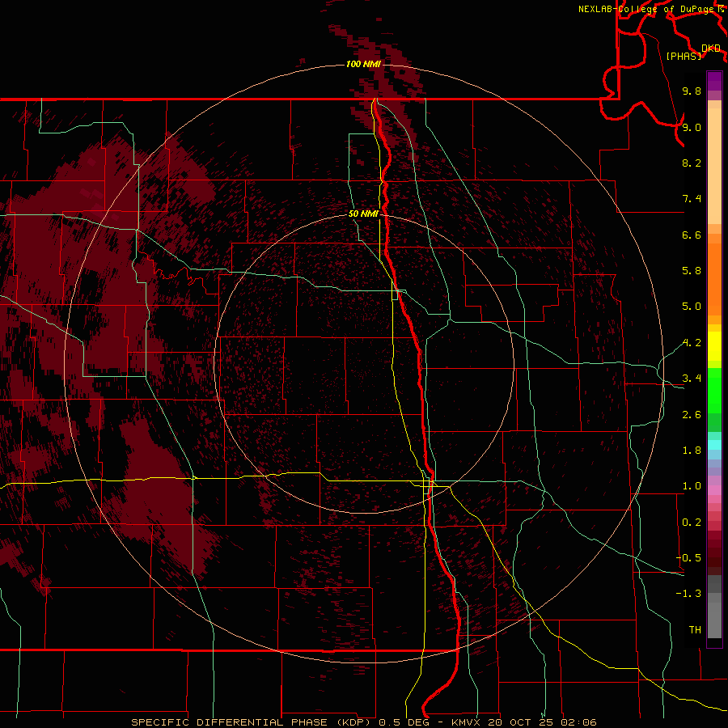Pick the light peach band of the color scale
Viewport: 728px width, 728px height.
click(x=714, y=166)
